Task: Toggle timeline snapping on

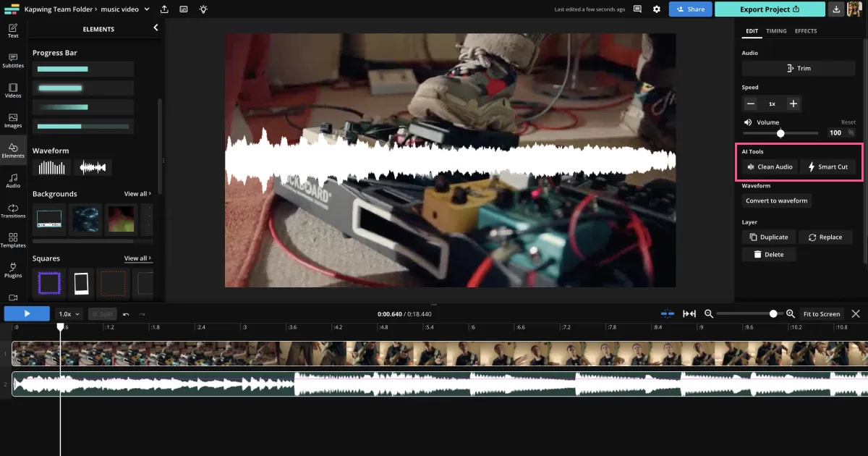Action: click(x=667, y=313)
